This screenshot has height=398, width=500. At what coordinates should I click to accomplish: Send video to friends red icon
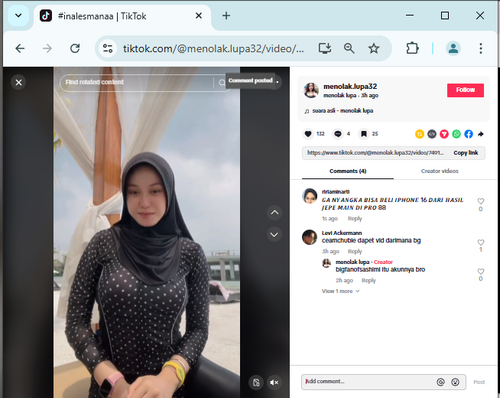coord(444,134)
